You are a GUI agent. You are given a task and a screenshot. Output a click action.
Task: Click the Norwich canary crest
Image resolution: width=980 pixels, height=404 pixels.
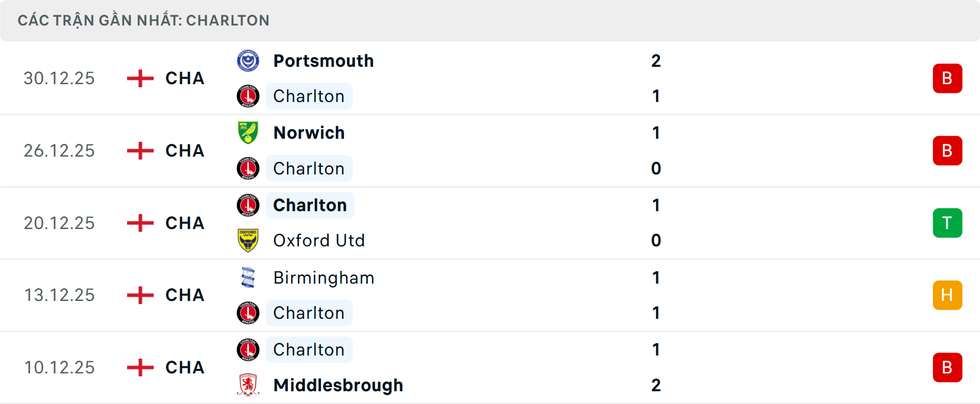(248, 133)
